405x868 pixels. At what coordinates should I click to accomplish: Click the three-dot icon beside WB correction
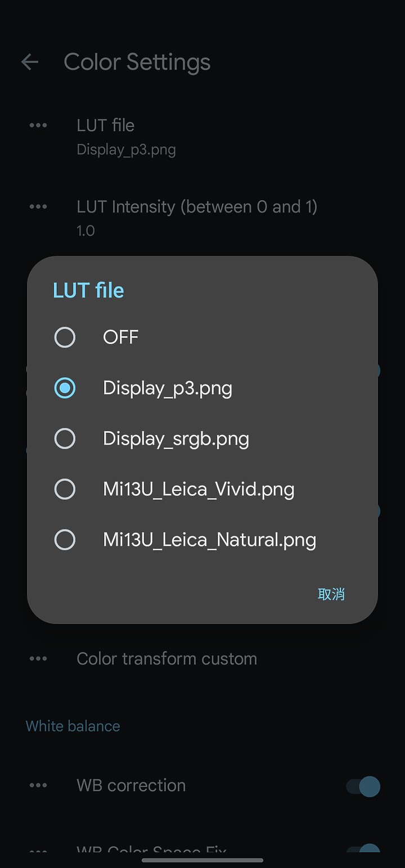[38, 785]
